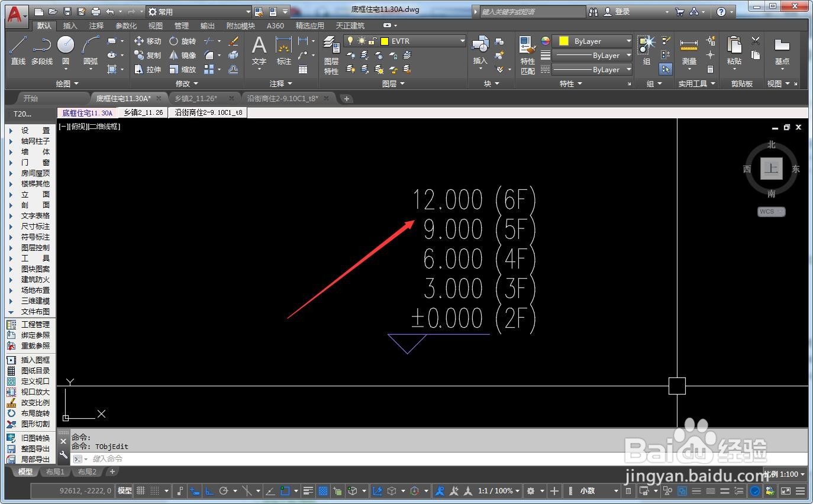
Task: Expand the 注释 panel flyout
Action: click(x=281, y=84)
